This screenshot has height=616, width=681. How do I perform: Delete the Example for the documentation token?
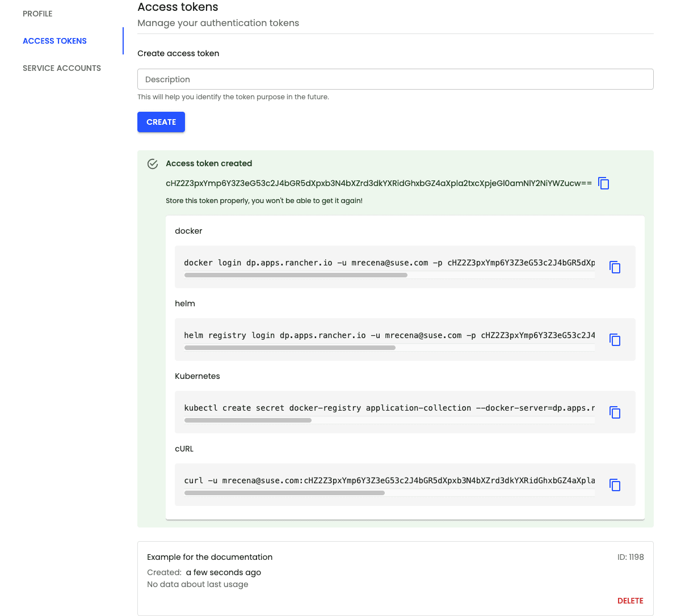click(x=630, y=600)
